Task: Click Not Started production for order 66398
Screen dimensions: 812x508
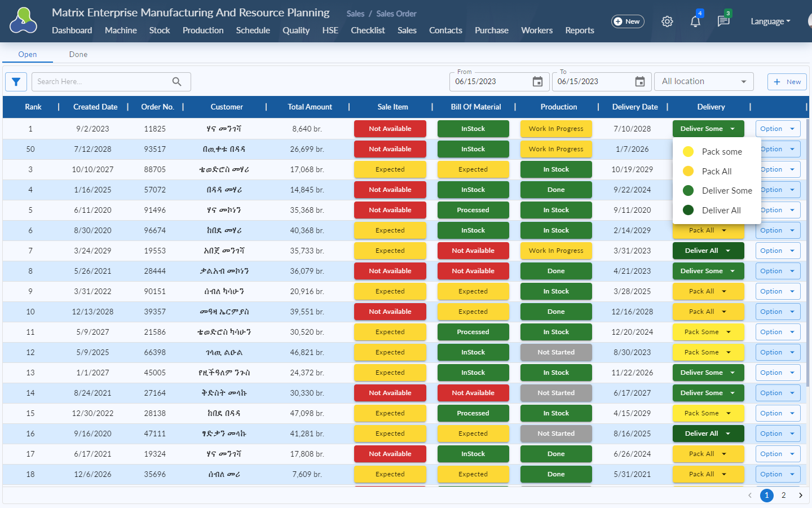Action: pos(556,352)
